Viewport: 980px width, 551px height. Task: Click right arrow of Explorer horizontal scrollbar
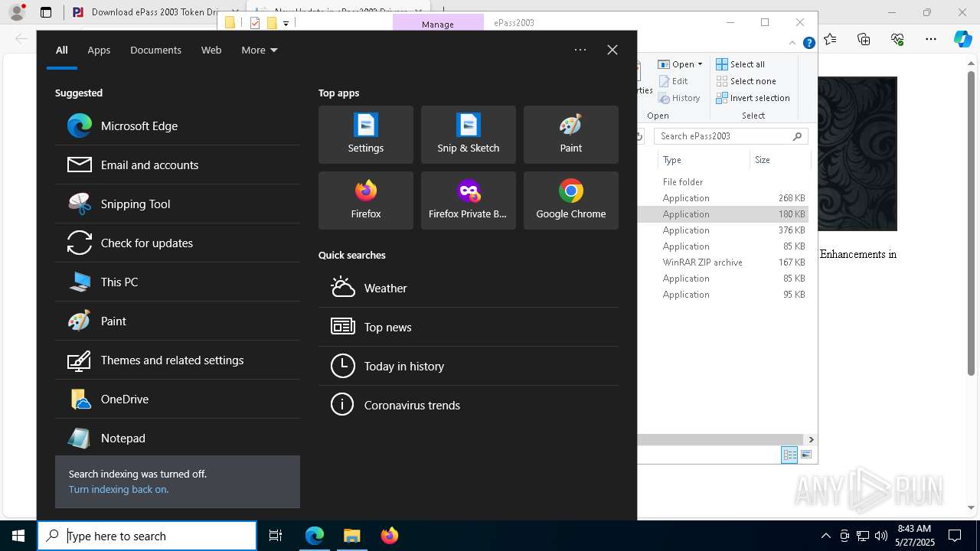[x=811, y=439]
